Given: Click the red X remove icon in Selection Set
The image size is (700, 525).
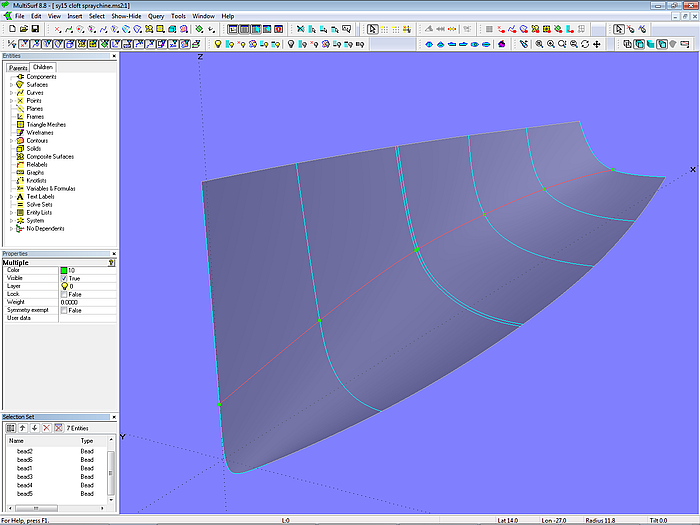Looking at the screenshot, I should tap(46, 428).
